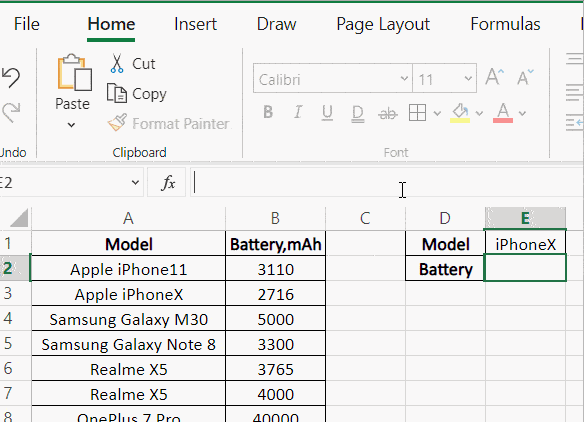Toggle Strikethrough formatting
584x422 pixels.
pyautogui.click(x=388, y=113)
